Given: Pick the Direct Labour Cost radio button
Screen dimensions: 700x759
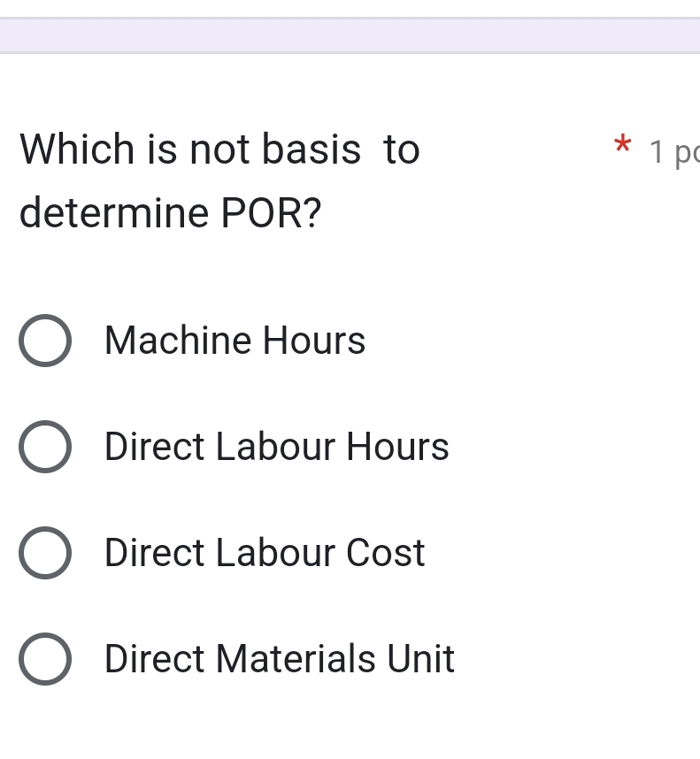Looking at the screenshot, I should point(44,553).
